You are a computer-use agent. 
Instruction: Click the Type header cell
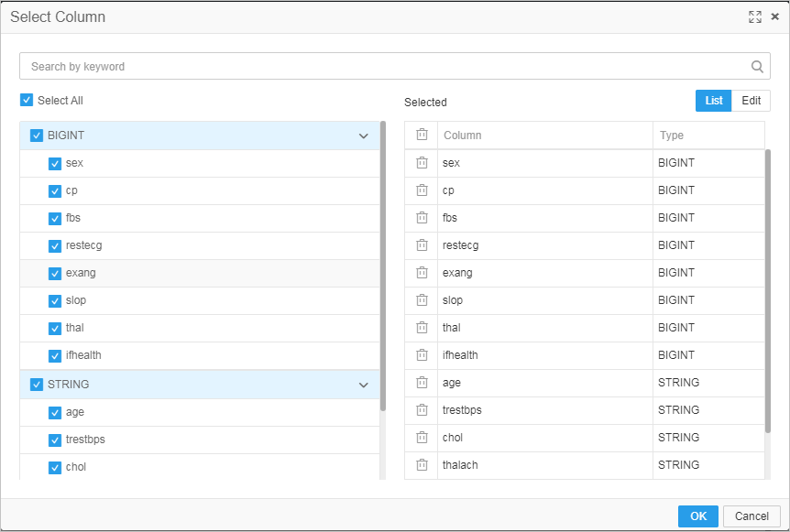[x=708, y=135]
